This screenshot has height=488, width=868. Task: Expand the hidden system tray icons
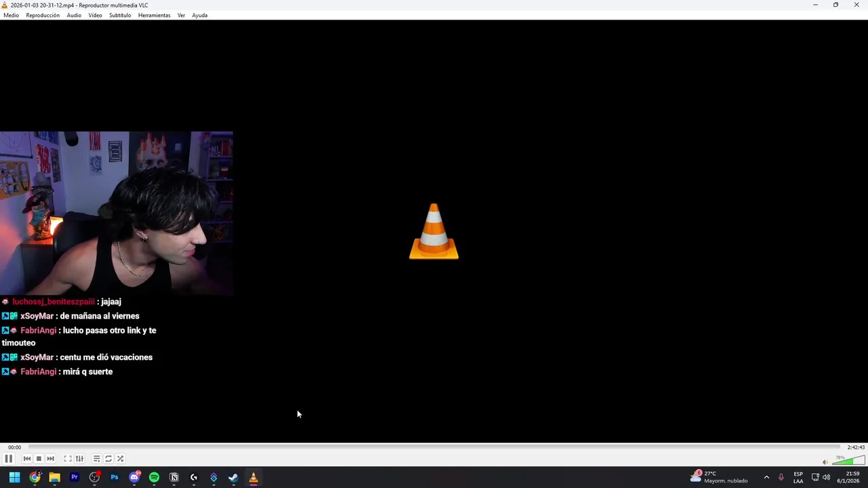tap(766, 477)
